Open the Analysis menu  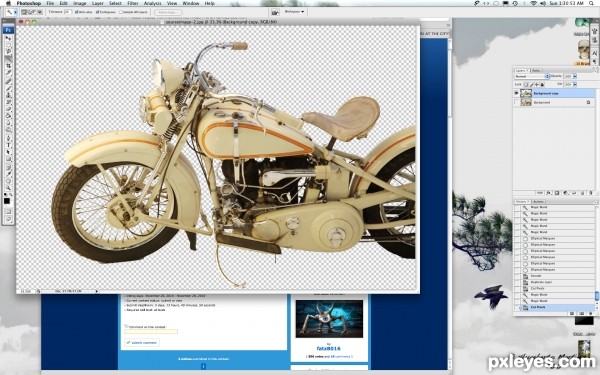[152, 3]
